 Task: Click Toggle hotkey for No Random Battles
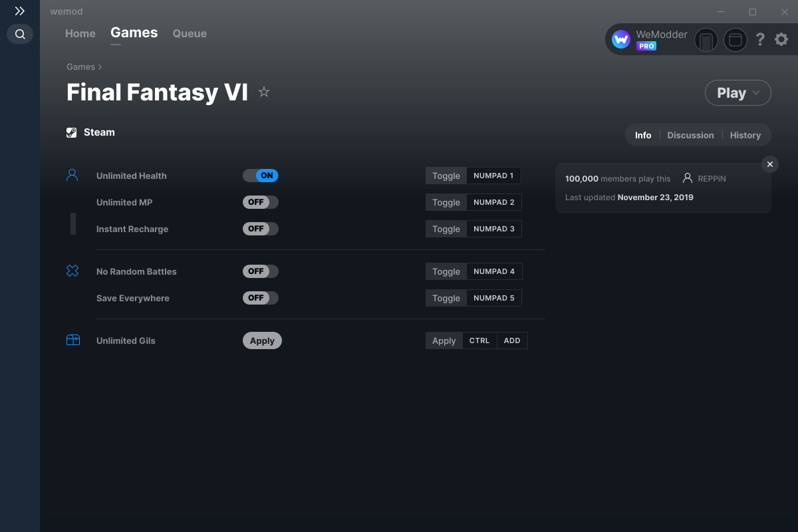click(x=446, y=271)
